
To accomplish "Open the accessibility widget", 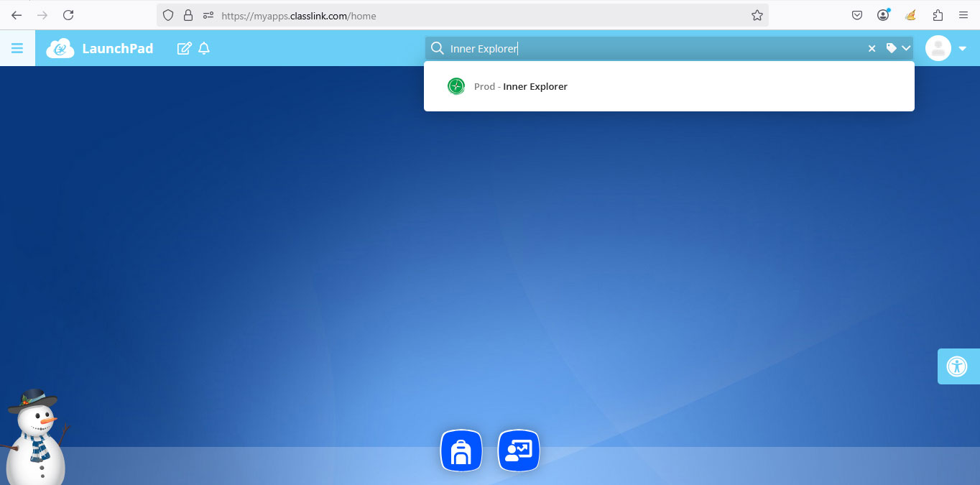I will [958, 366].
